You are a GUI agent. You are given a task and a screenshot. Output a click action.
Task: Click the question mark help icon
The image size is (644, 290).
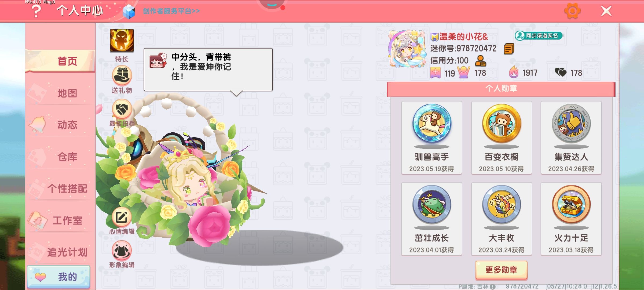pos(36,11)
